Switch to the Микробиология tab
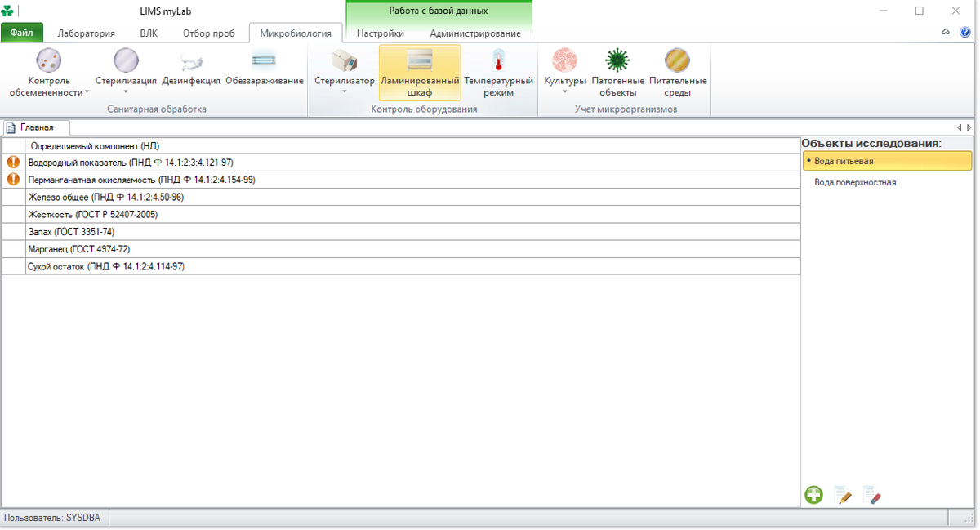The width and height of the screenshot is (980, 530). click(x=296, y=33)
